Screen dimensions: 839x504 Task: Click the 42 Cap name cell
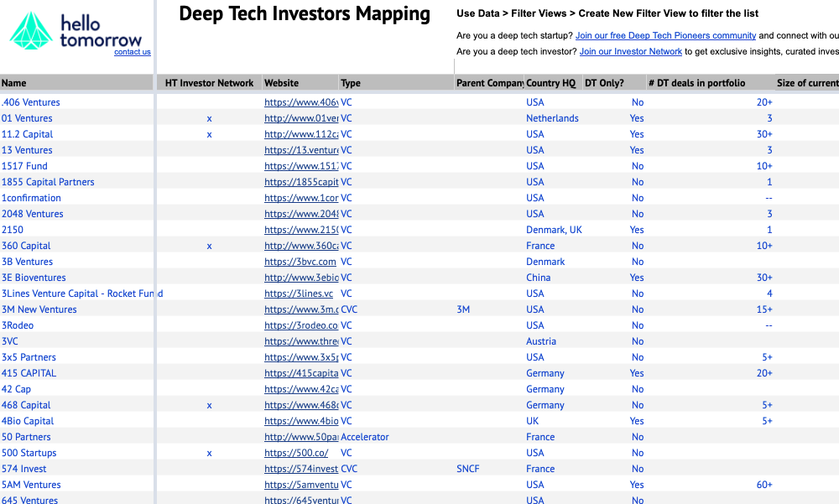tap(16, 389)
